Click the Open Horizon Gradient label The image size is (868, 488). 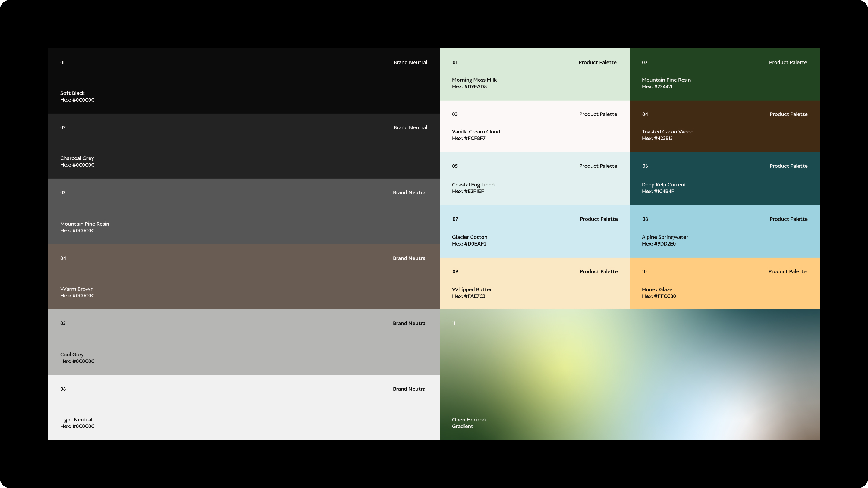[468, 423]
